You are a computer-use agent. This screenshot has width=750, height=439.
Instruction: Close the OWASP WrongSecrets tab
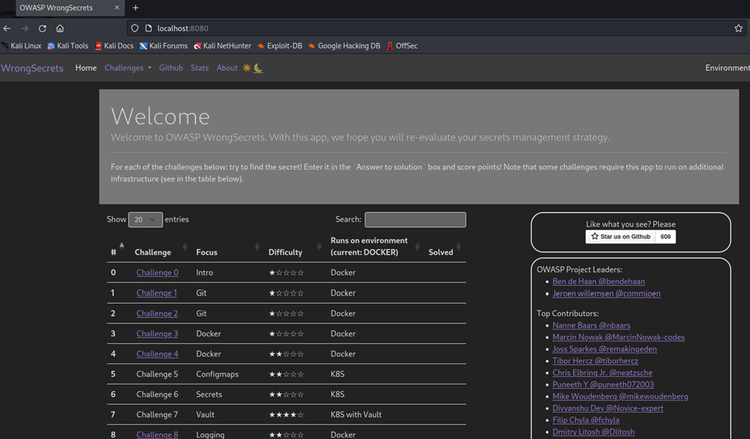pyautogui.click(x=117, y=8)
